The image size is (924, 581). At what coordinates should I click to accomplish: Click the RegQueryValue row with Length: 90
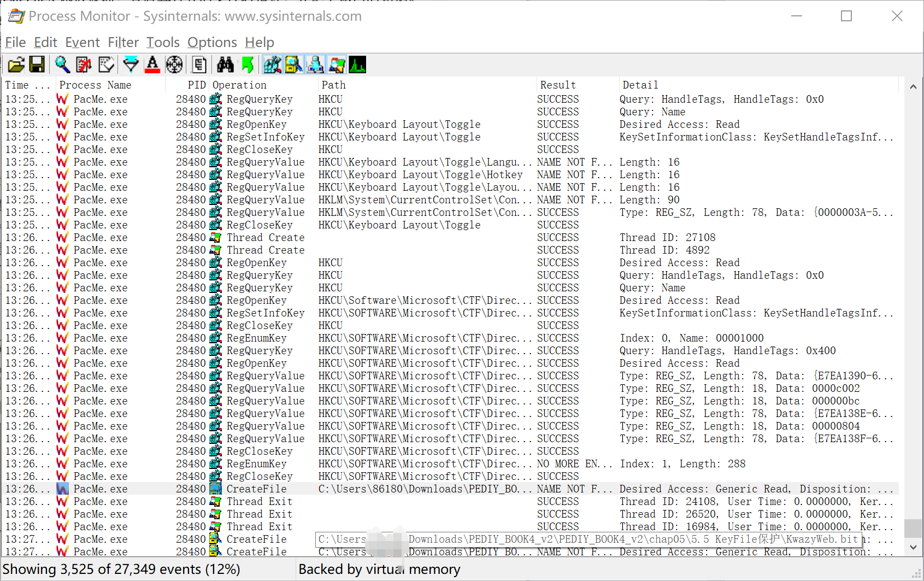(x=450, y=199)
